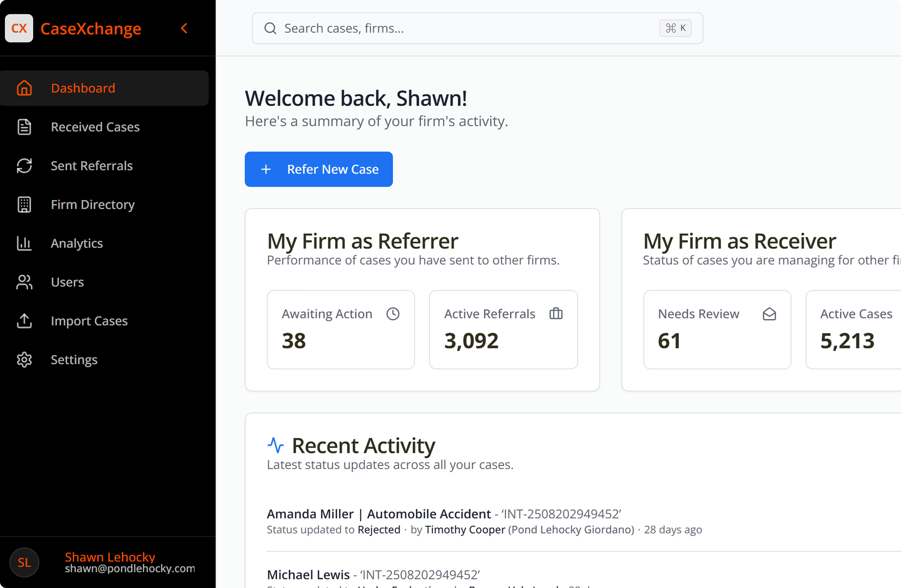Click Received Cases document icon
This screenshot has height=588, width=901.
coord(24,127)
